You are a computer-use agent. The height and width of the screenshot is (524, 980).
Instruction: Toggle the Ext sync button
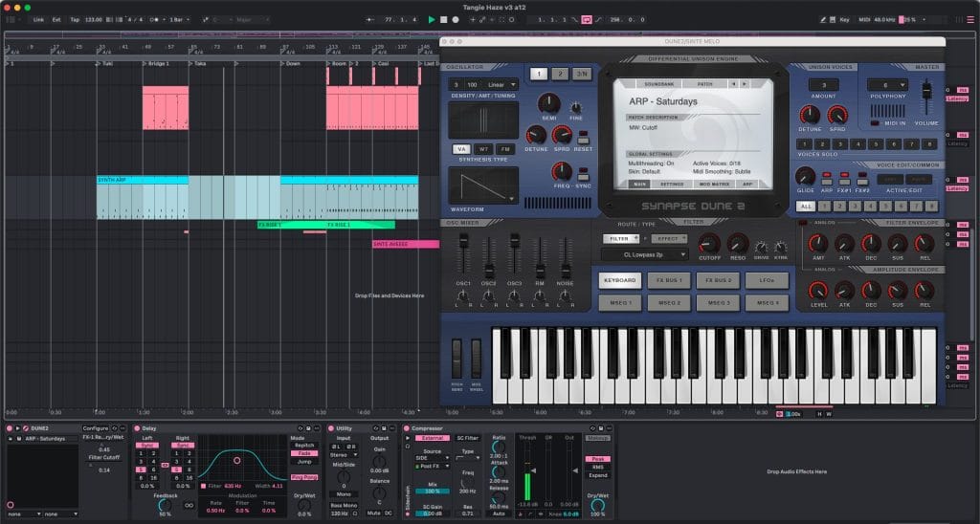pyautogui.click(x=56, y=19)
